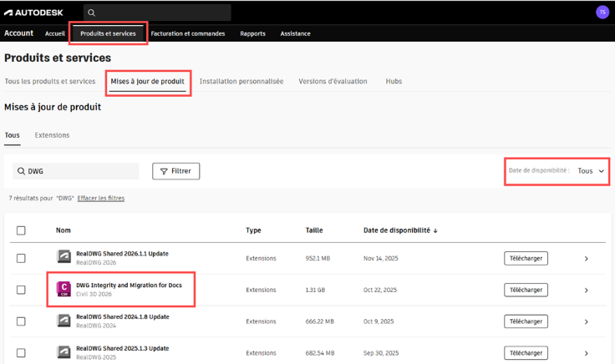Click the Filtrer button
This screenshot has height=364, width=615.
175,171
